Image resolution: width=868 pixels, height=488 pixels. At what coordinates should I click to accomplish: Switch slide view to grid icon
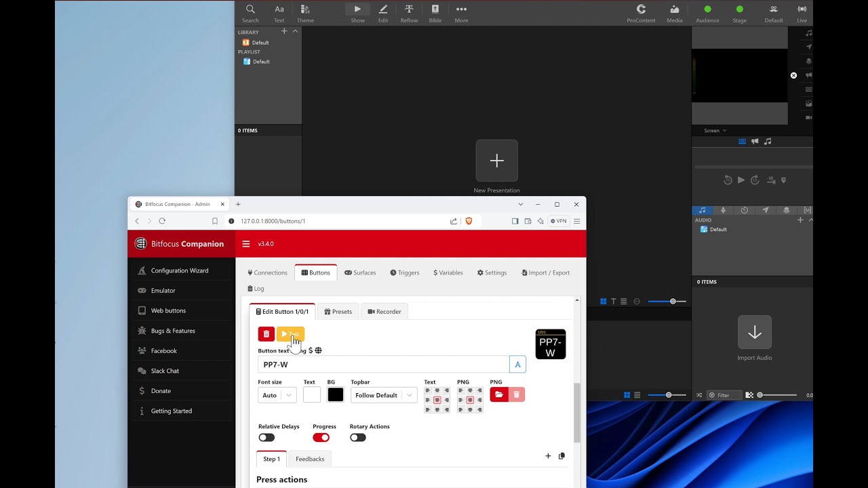click(603, 302)
